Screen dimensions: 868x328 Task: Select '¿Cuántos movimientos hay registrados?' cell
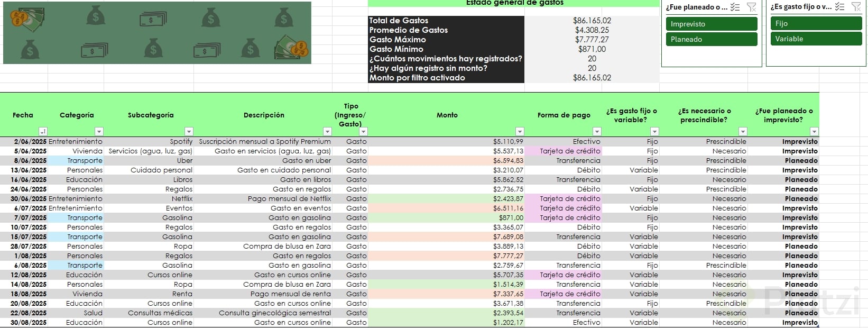coord(446,59)
